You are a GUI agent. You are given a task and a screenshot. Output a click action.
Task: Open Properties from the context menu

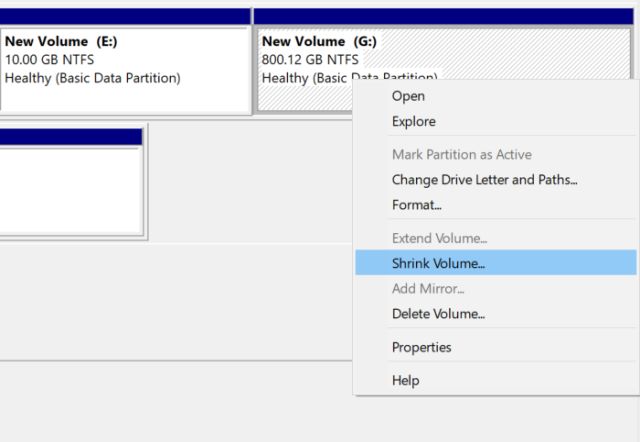(496, 347)
